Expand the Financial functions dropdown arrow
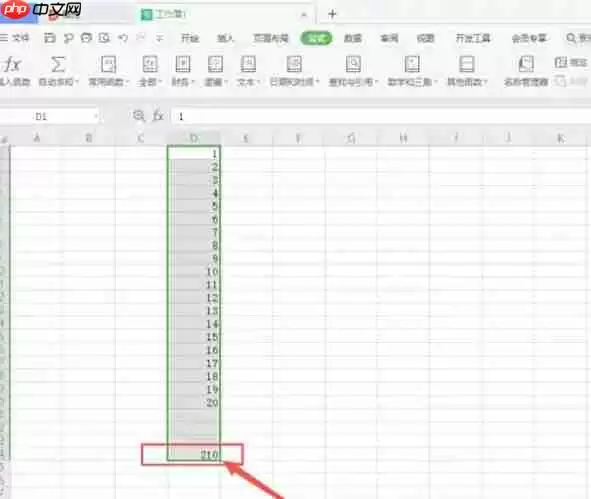 point(193,82)
